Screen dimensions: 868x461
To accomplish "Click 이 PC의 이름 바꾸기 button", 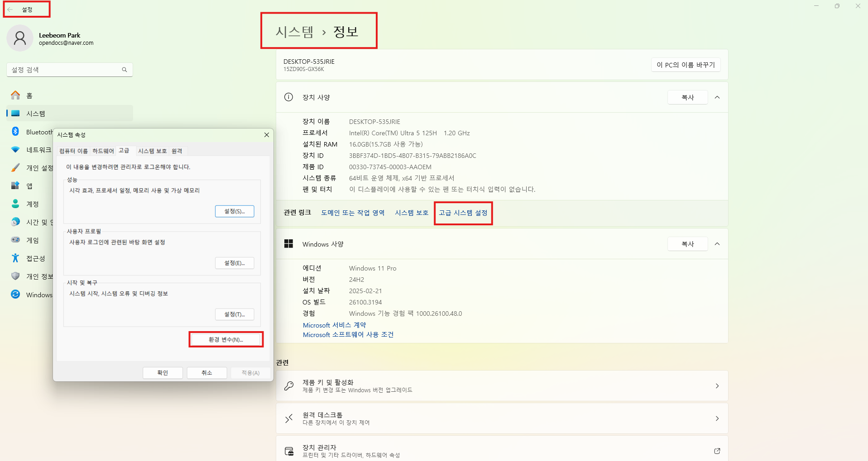I will (x=686, y=65).
